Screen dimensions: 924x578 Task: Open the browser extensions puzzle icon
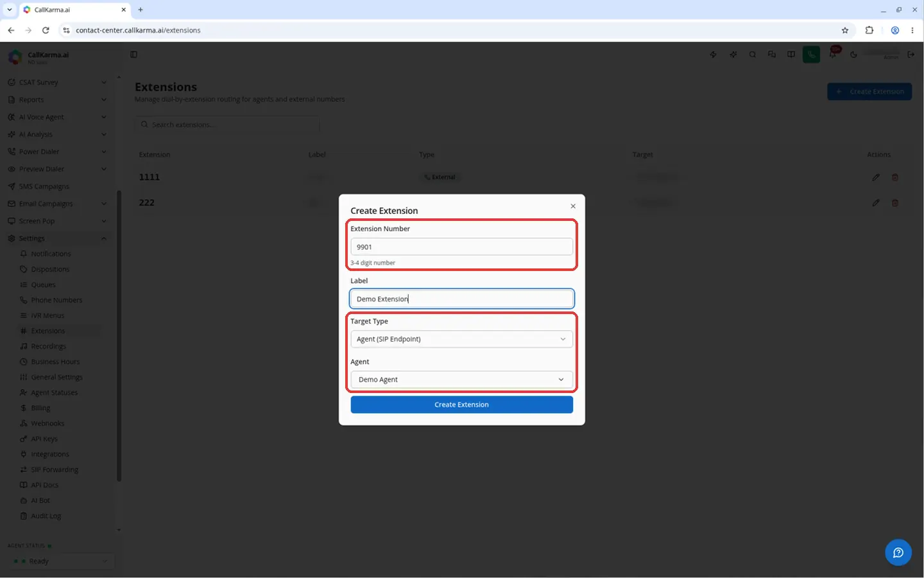[x=869, y=30]
